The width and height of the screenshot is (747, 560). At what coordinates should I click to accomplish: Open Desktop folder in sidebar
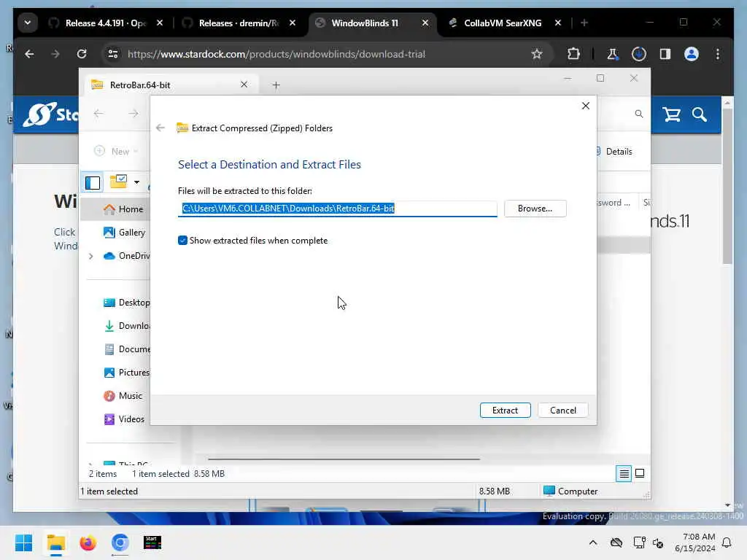pyautogui.click(x=126, y=303)
